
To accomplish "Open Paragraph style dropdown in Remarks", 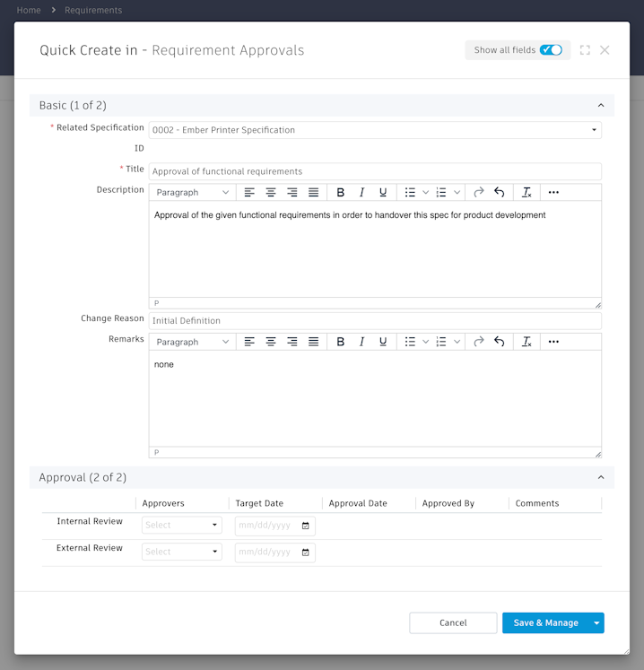I will click(193, 342).
